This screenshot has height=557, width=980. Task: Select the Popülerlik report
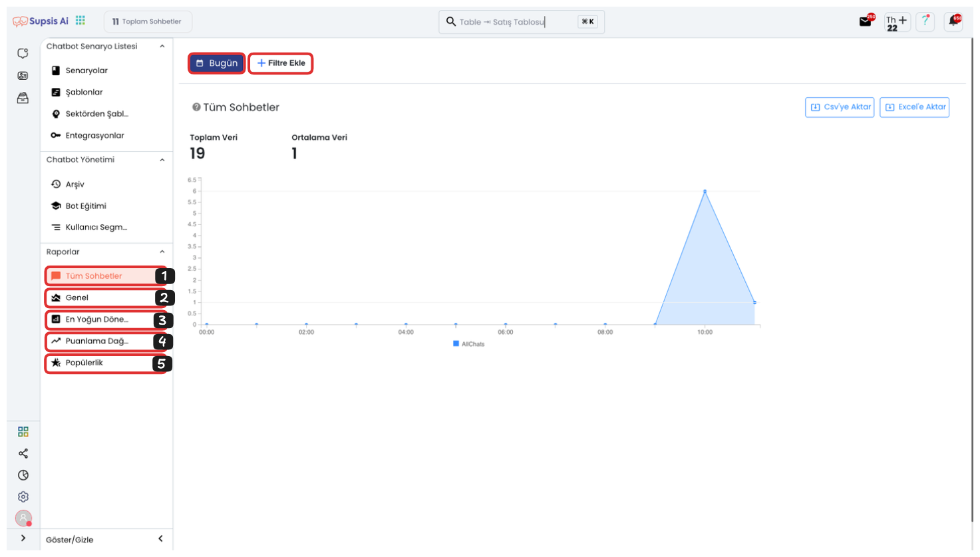106,363
